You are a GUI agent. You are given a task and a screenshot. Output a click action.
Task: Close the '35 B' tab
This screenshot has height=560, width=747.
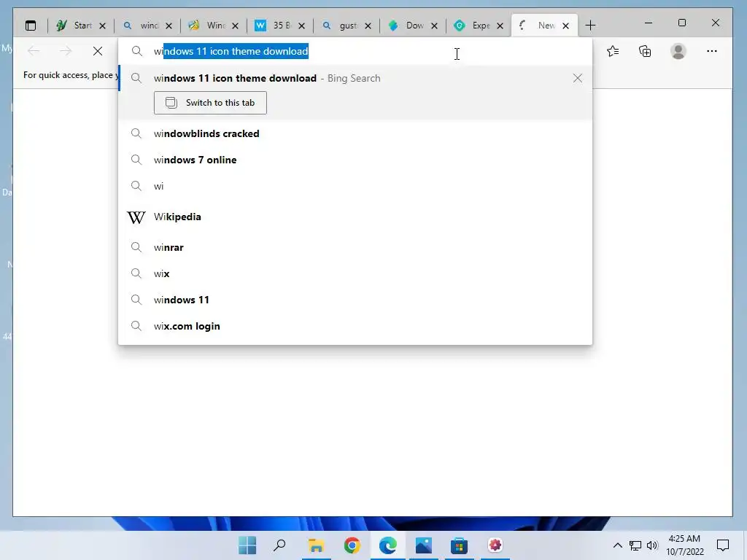(301, 26)
